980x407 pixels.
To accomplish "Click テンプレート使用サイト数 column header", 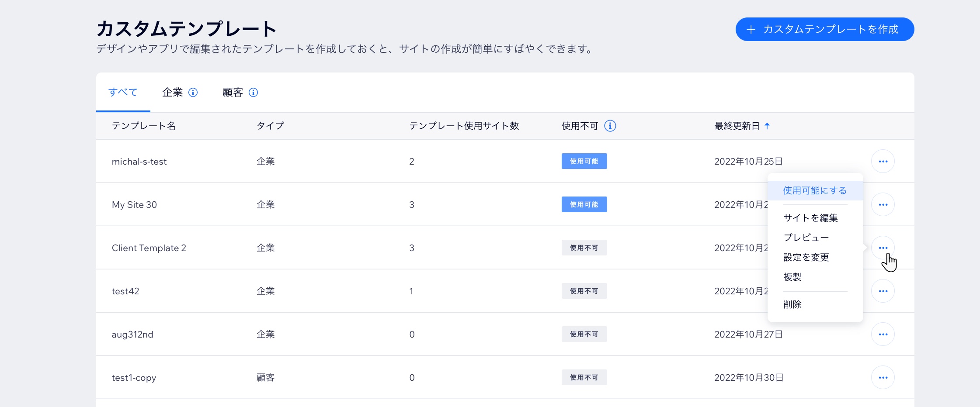I will (464, 126).
